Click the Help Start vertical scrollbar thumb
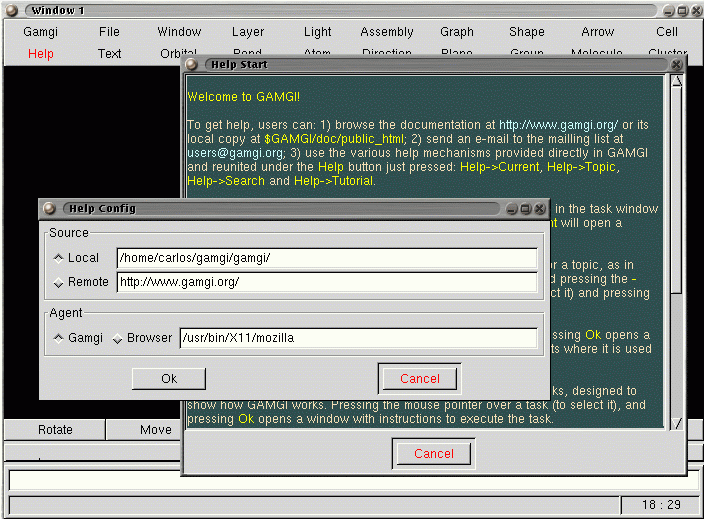Screen dimensions: 704x519 point(677,190)
